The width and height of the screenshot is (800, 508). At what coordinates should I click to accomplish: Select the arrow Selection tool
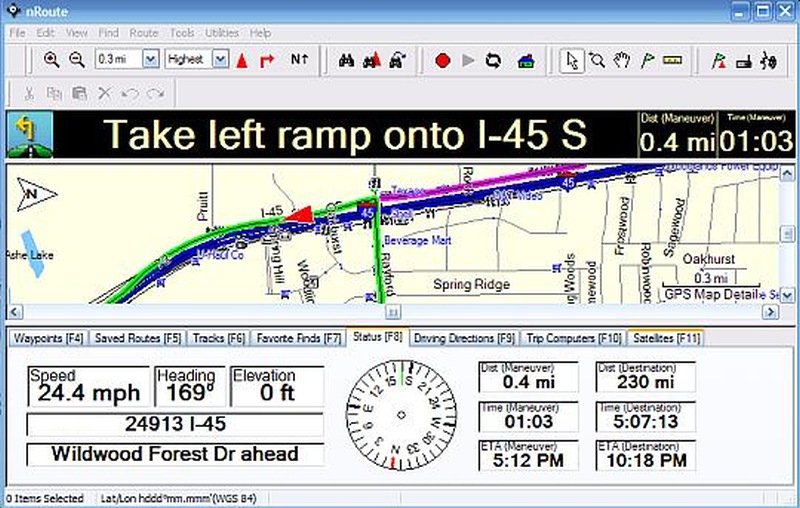[x=571, y=61]
